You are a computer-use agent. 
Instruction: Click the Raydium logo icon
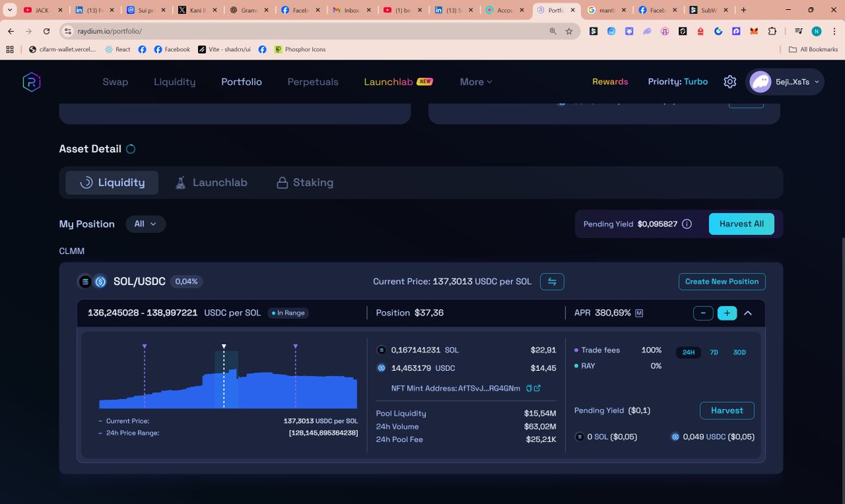[x=32, y=82]
